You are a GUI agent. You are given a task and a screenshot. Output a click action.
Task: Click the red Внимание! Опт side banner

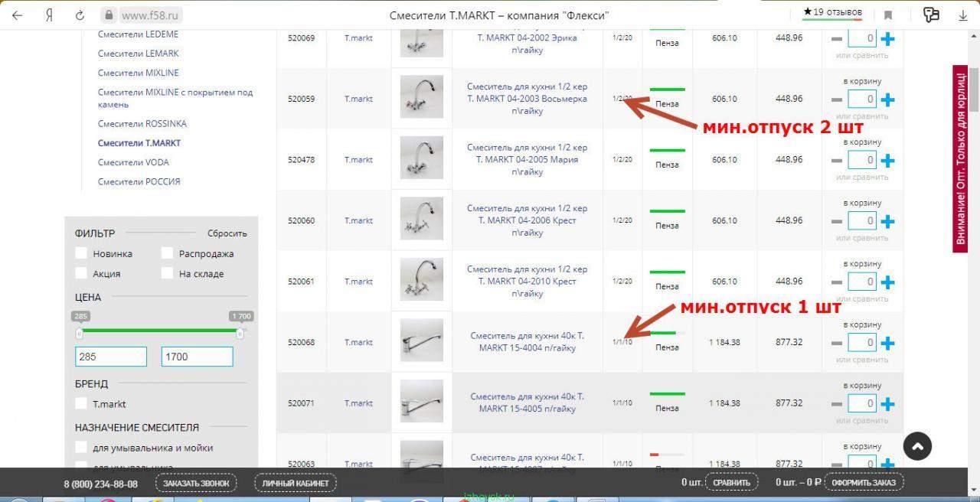pos(960,158)
